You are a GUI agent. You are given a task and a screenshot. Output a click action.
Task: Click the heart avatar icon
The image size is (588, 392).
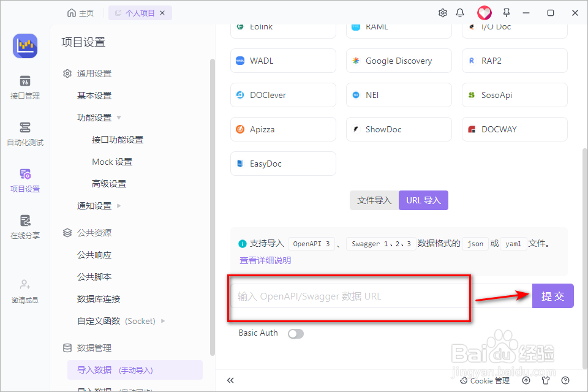point(484,13)
